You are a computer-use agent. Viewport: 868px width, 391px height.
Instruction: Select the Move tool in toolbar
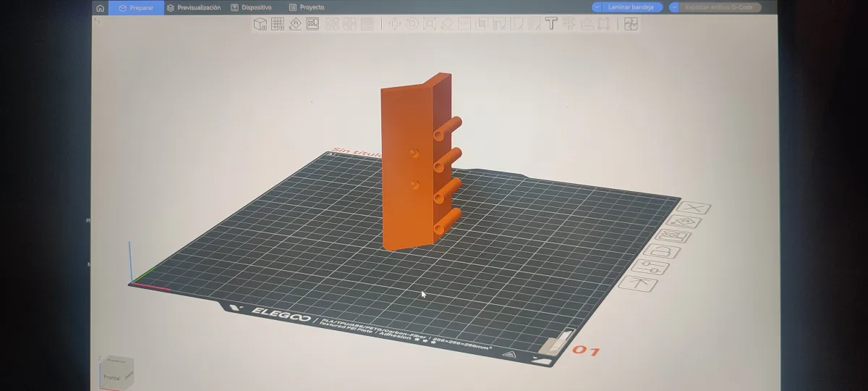(395, 24)
